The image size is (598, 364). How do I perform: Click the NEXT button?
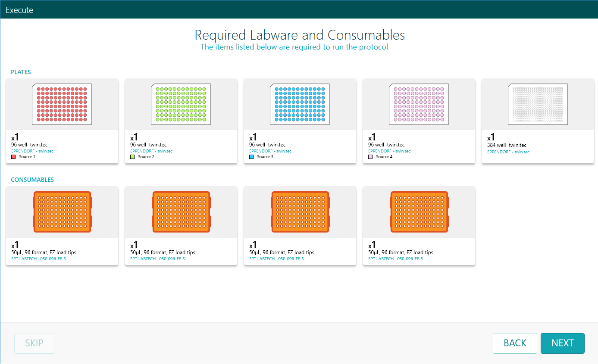(562, 343)
